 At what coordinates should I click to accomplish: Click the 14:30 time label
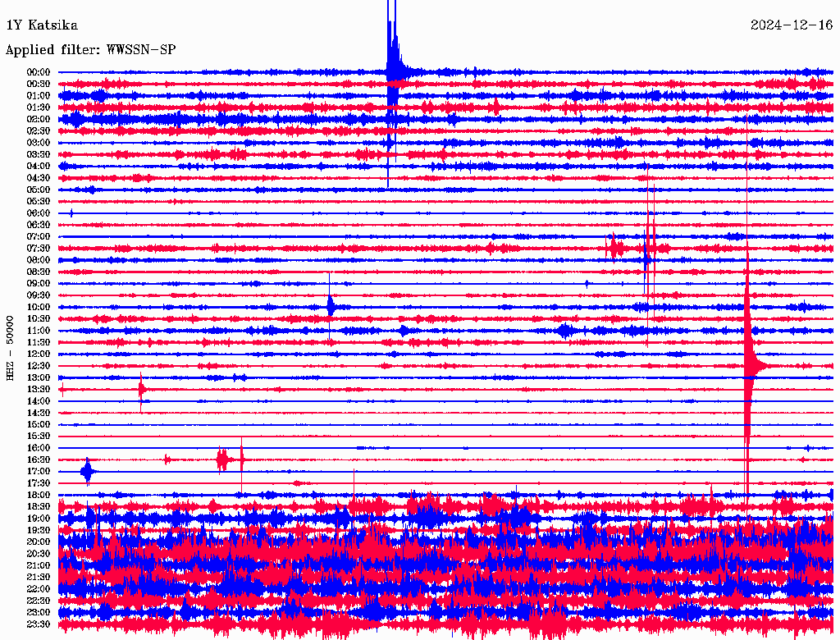tap(39, 414)
